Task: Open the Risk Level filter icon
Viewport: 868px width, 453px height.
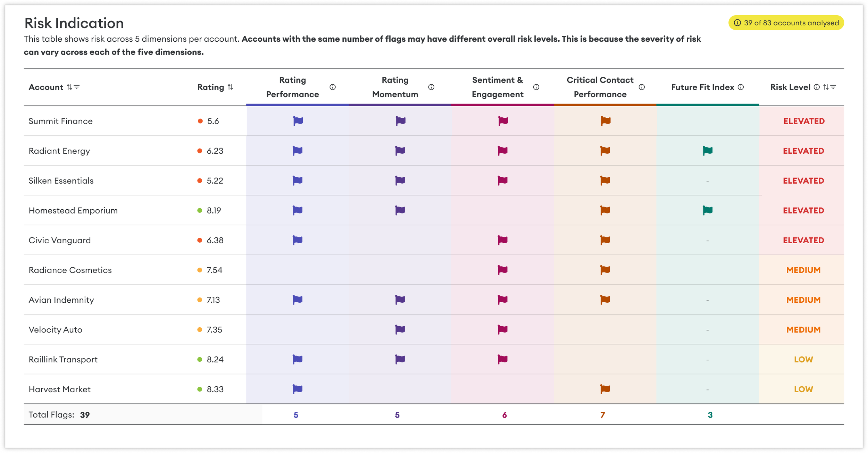Action: (x=833, y=87)
